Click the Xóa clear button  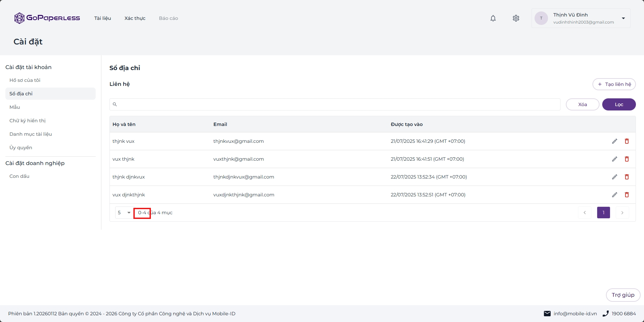(x=583, y=104)
